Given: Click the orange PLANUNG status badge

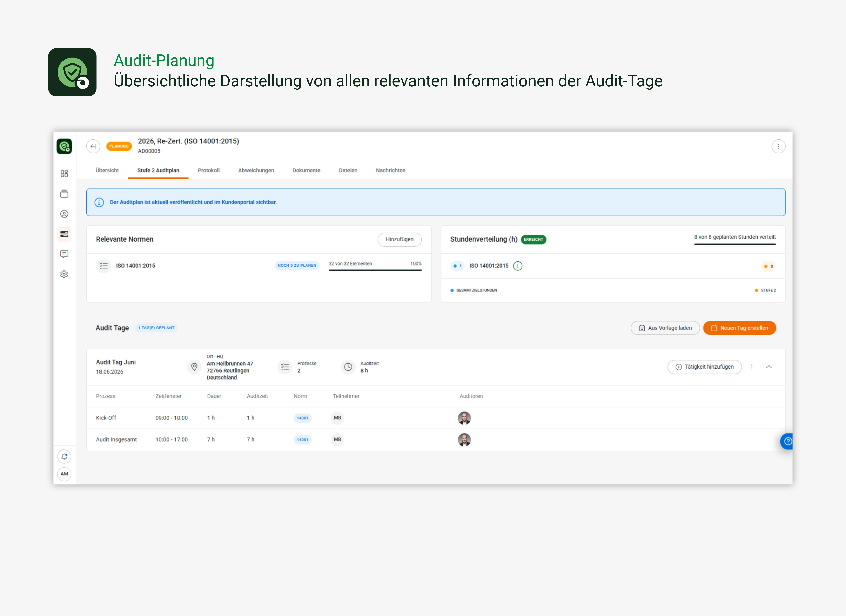Looking at the screenshot, I should 119,146.
